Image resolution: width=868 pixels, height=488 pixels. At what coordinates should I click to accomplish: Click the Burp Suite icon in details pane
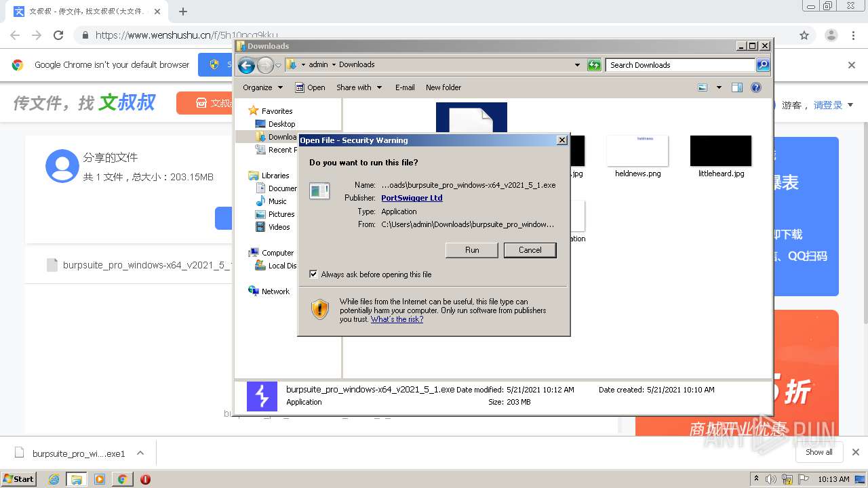coord(262,396)
